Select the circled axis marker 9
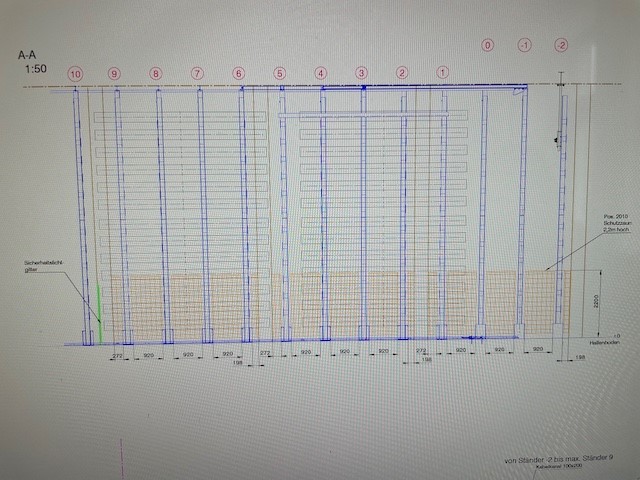 coord(114,74)
